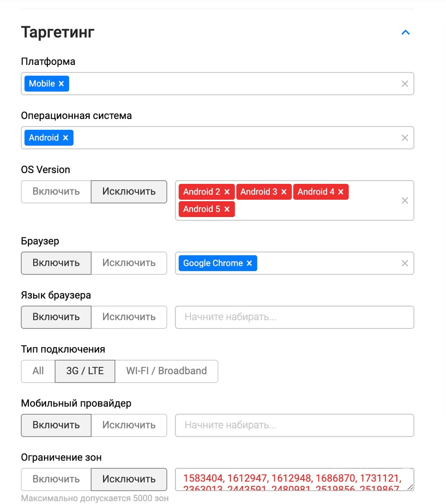
Task: Set Ограничение зон mode to Включить
Action: click(x=56, y=479)
